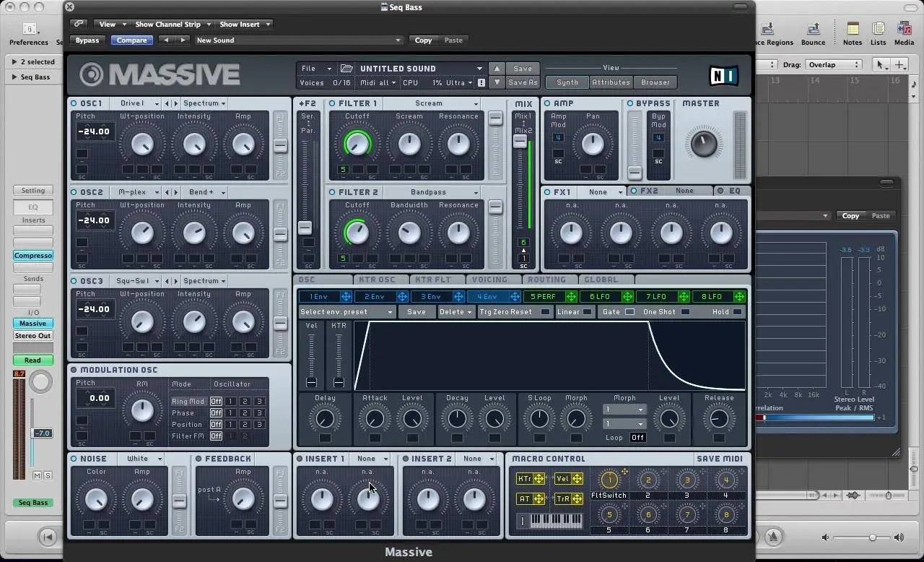
Task: Toggle OSC2 power button
Action: (74, 192)
